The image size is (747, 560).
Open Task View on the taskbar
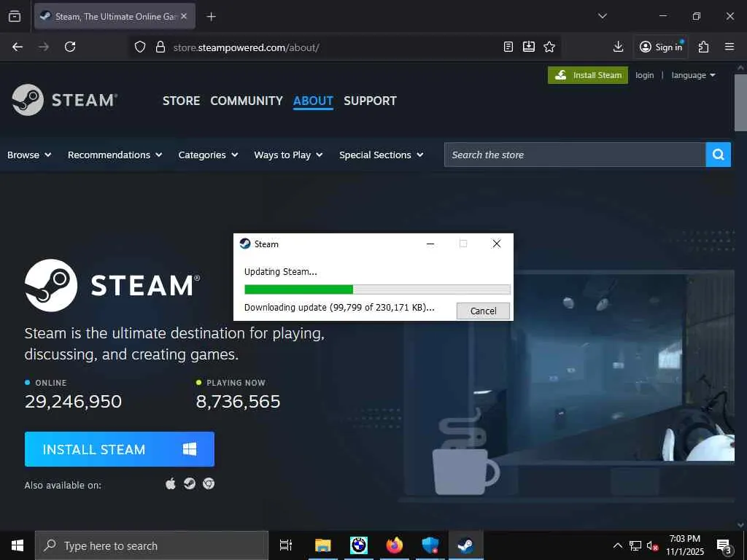(286, 545)
